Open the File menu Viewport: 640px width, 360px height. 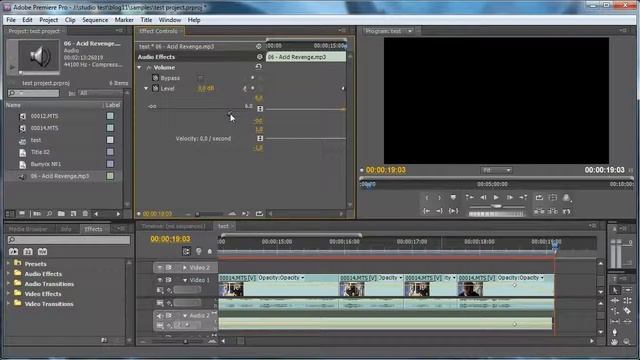(x=11, y=20)
